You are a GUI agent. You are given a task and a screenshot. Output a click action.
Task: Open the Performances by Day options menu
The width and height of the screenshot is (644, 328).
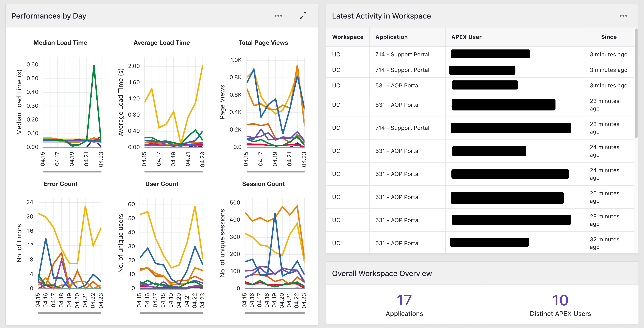click(x=278, y=16)
